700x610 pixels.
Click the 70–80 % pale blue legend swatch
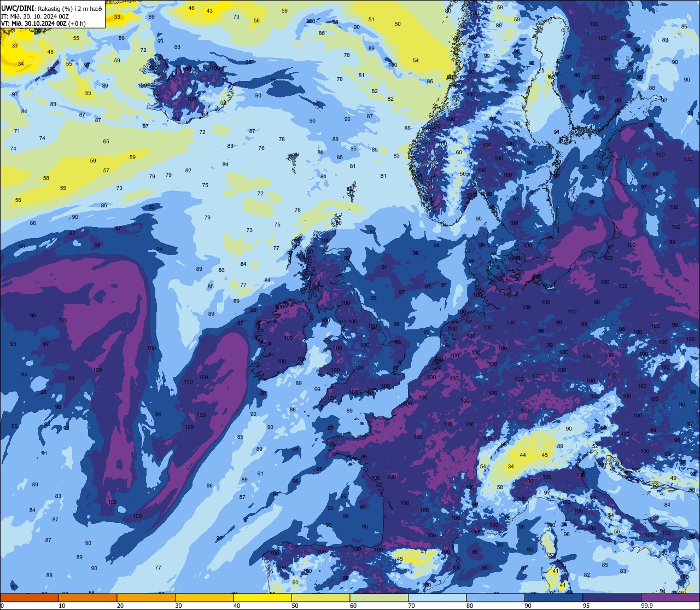click(x=437, y=597)
